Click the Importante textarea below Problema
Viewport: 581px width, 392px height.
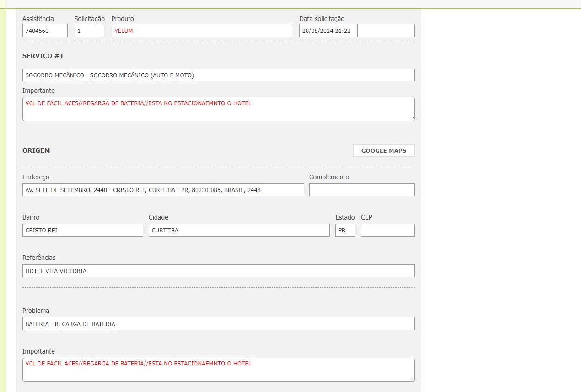click(x=218, y=370)
